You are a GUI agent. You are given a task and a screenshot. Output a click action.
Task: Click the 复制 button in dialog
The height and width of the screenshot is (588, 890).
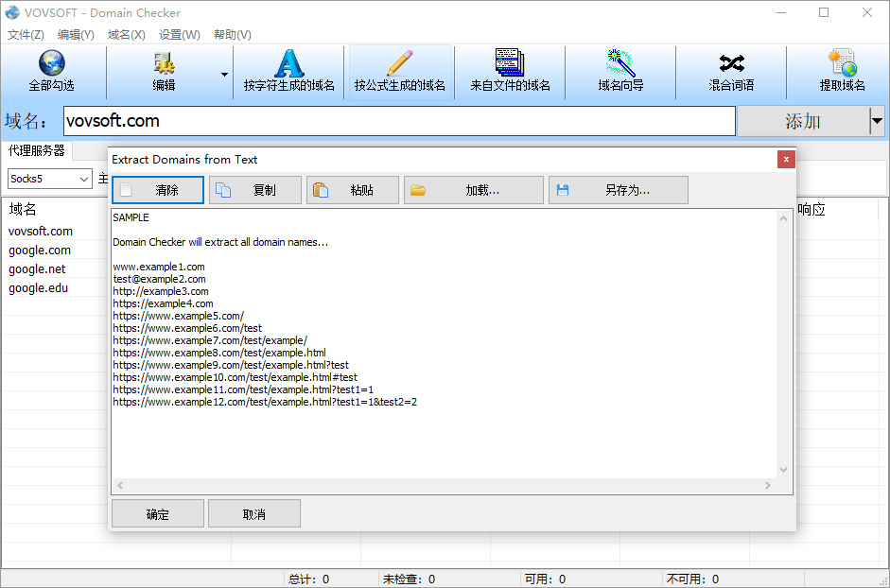[255, 190]
